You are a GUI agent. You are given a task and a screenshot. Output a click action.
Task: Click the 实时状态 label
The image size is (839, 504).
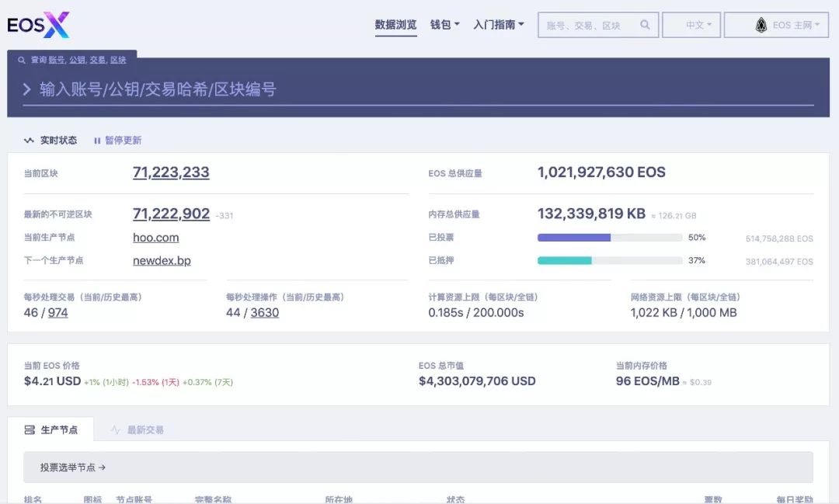tap(58, 141)
